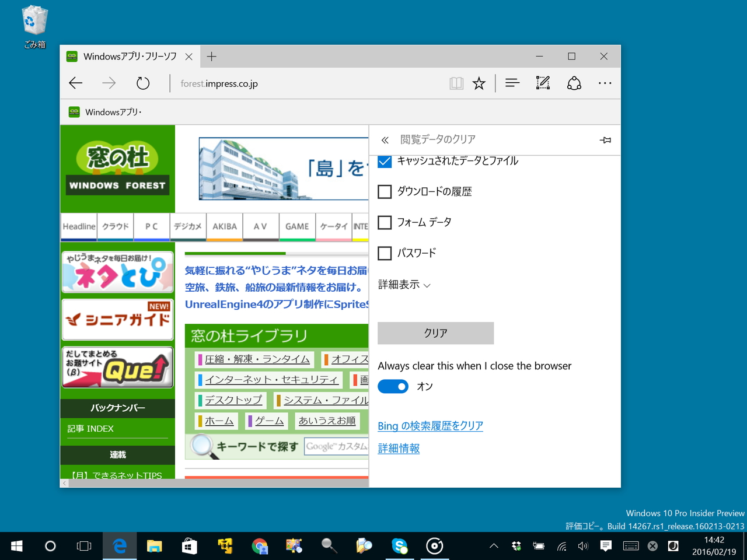The height and width of the screenshot is (560, 747).
Task: Open the reading view icon
Action: 456,83
